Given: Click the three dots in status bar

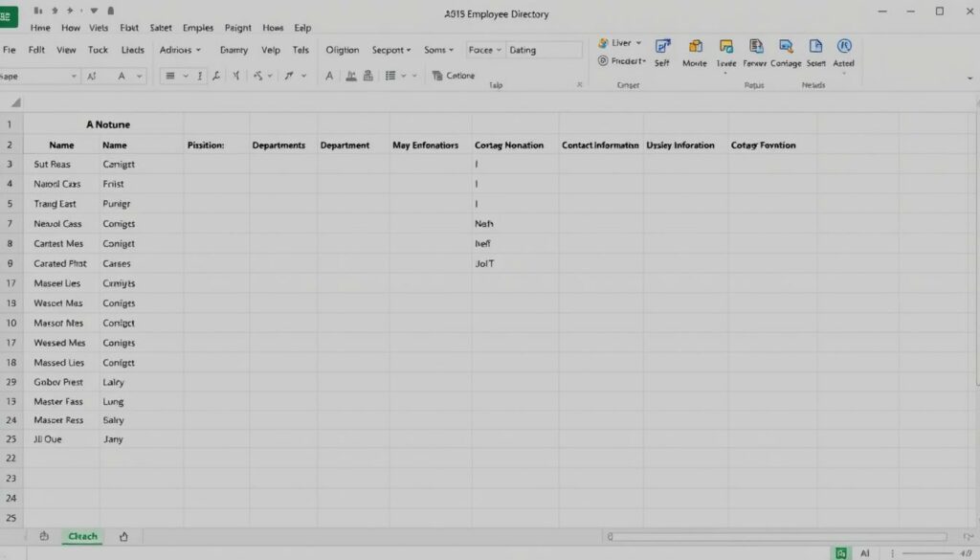Looking at the screenshot, I should (893, 553).
